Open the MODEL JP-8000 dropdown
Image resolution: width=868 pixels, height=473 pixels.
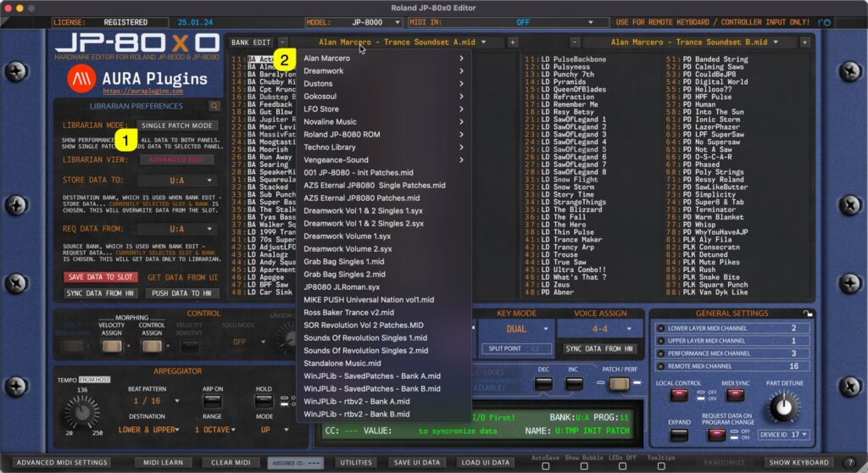click(353, 23)
